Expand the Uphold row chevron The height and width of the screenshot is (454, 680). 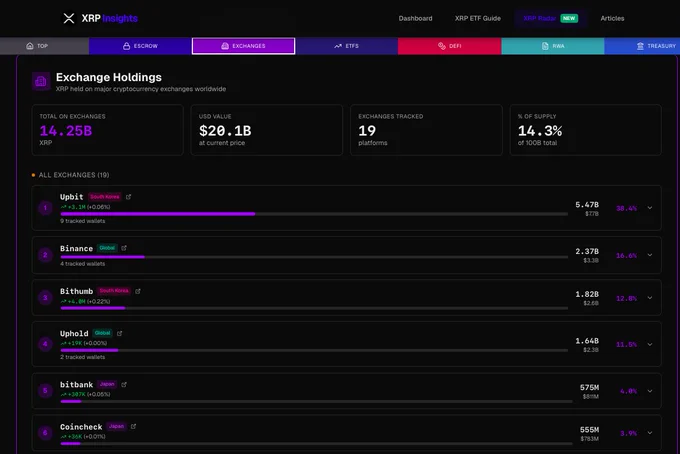point(650,344)
